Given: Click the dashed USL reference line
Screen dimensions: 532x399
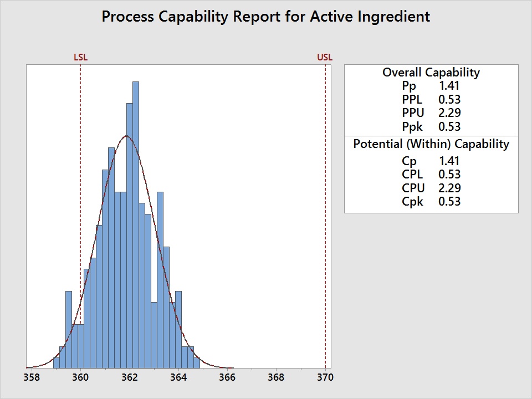Looking at the screenshot, I should click(325, 222).
